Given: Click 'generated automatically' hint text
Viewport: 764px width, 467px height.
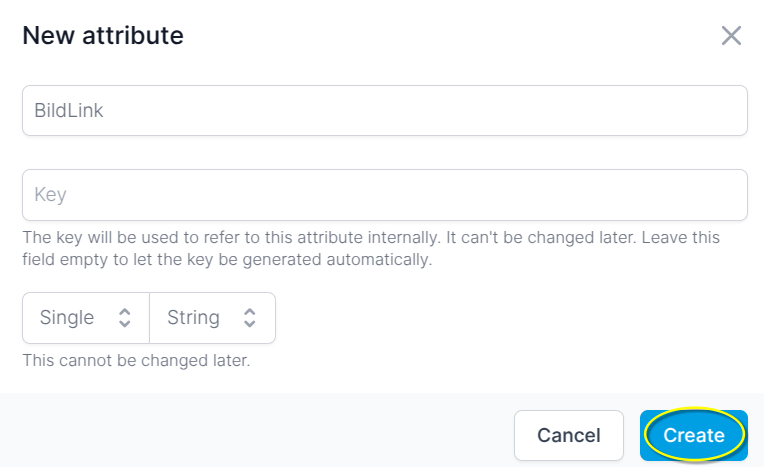Looking at the screenshot, I should (337, 259).
